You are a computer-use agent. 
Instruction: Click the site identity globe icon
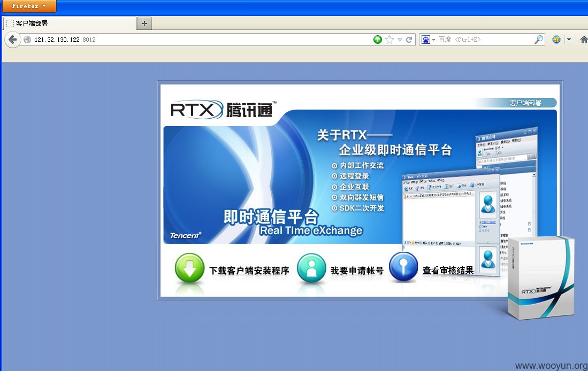pos(27,40)
